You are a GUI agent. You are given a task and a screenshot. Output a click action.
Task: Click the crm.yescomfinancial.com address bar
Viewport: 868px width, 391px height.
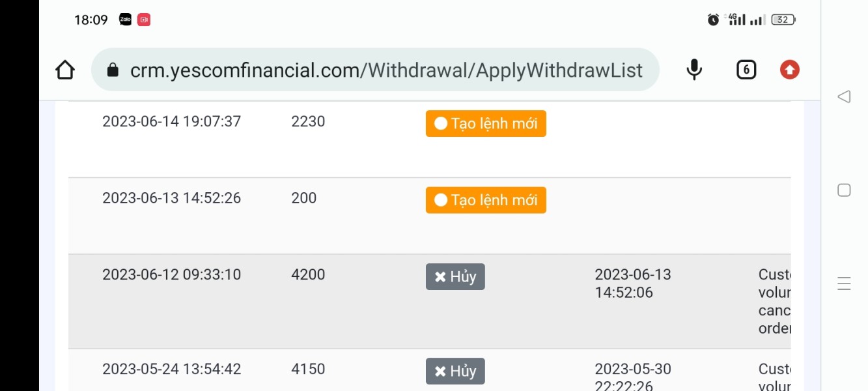coord(375,70)
